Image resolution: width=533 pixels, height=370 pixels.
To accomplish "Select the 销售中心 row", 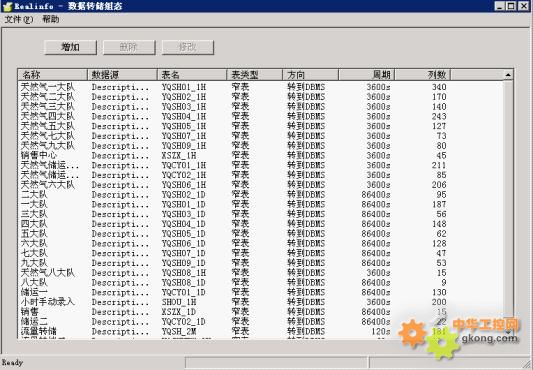I will point(260,156).
